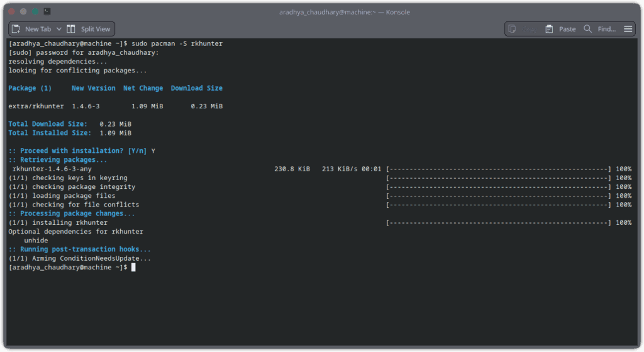Click the version "1.4.6-3" value
The height and width of the screenshot is (352, 644).
pyautogui.click(x=86, y=106)
